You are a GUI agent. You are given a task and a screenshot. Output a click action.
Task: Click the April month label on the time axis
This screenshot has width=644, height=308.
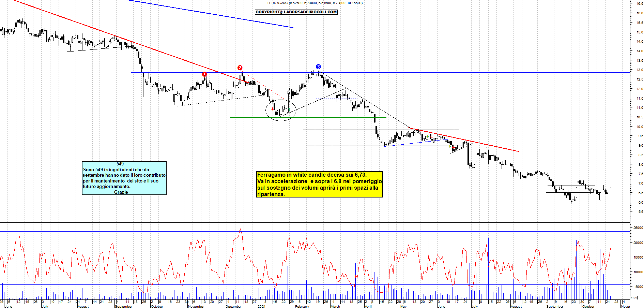click(368, 306)
